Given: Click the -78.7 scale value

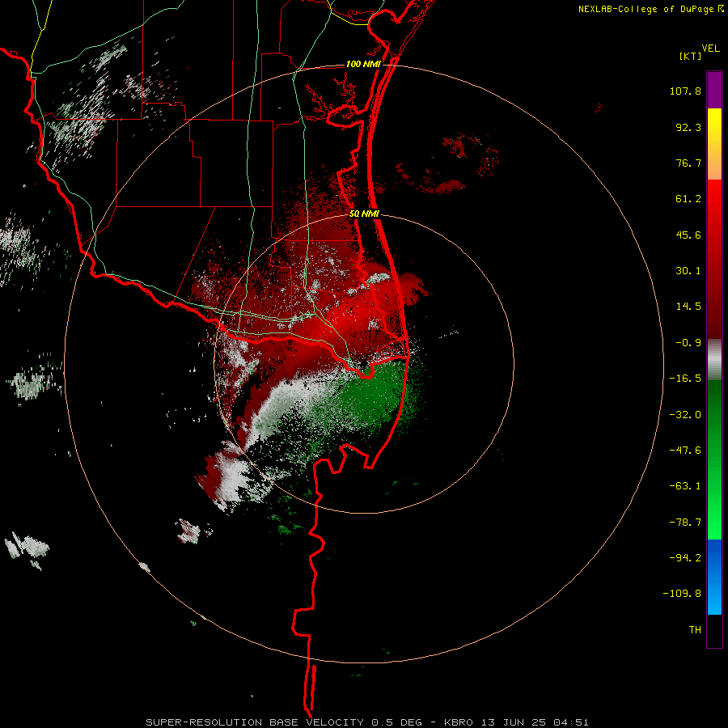Looking at the screenshot, I should pyautogui.click(x=685, y=523).
